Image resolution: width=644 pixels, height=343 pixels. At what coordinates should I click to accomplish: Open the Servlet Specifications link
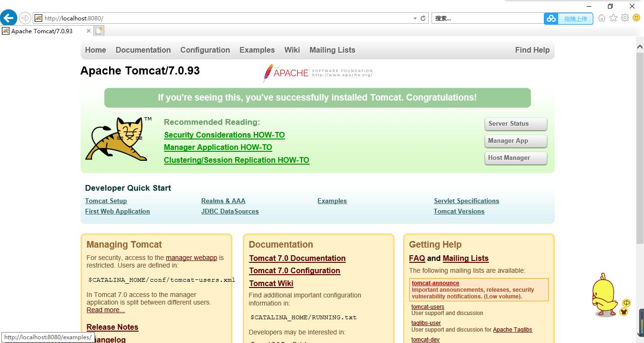pyautogui.click(x=467, y=201)
